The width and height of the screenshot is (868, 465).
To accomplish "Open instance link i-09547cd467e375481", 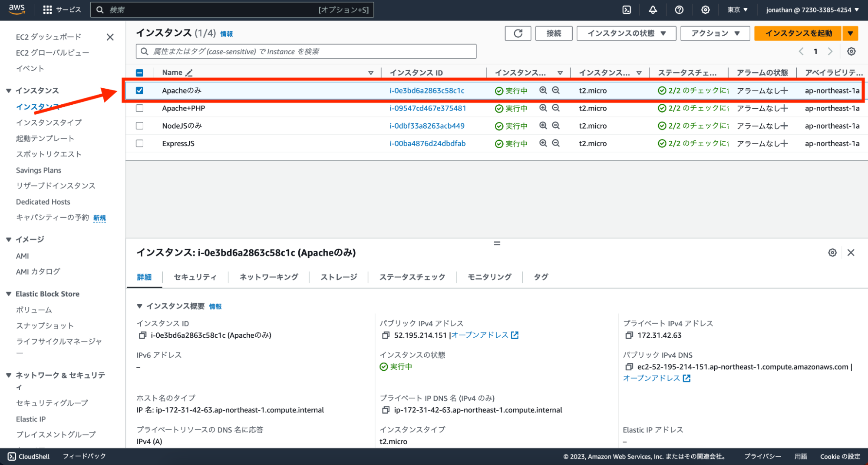I will [x=428, y=108].
